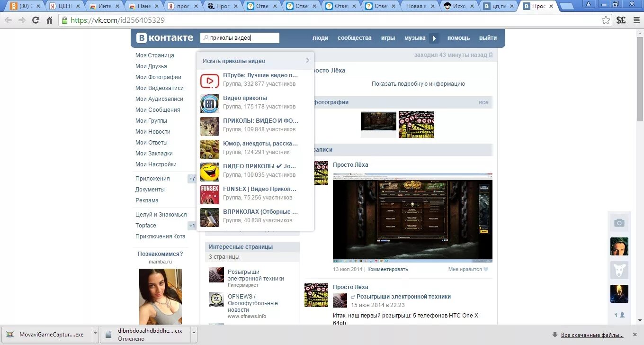Open the Chrome menu hamburger icon
The width and height of the screenshot is (644, 345).
(635, 20)
